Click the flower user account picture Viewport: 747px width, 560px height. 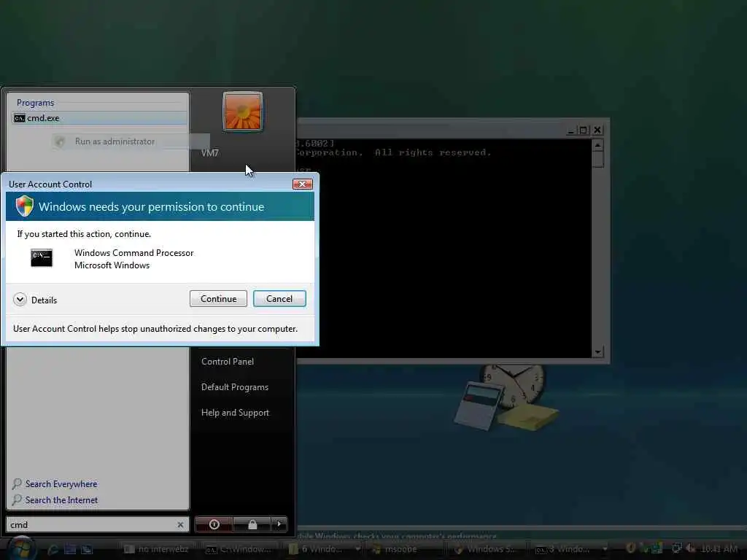[x=242, y=112]
